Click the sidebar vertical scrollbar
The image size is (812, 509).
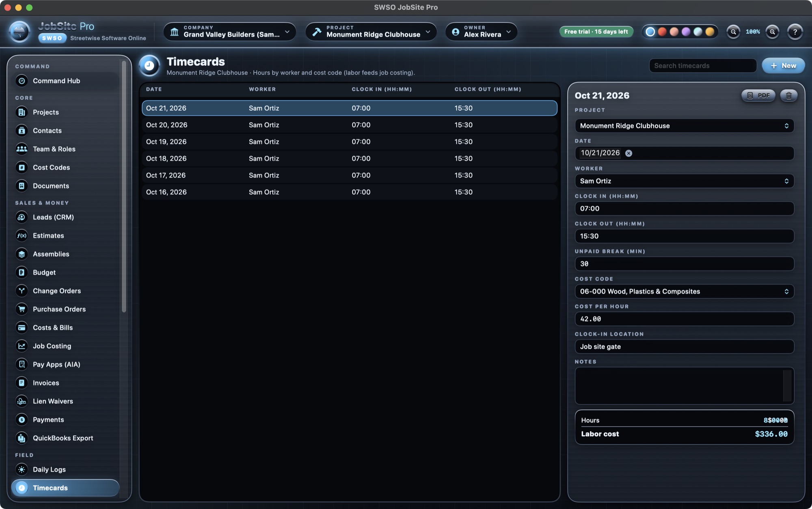124,187
